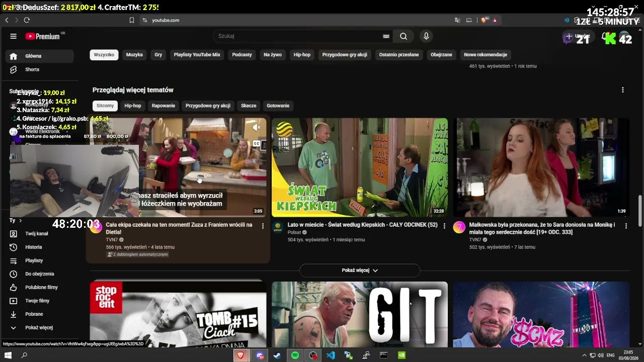Reload the page with refresh icon

point(27,20)
